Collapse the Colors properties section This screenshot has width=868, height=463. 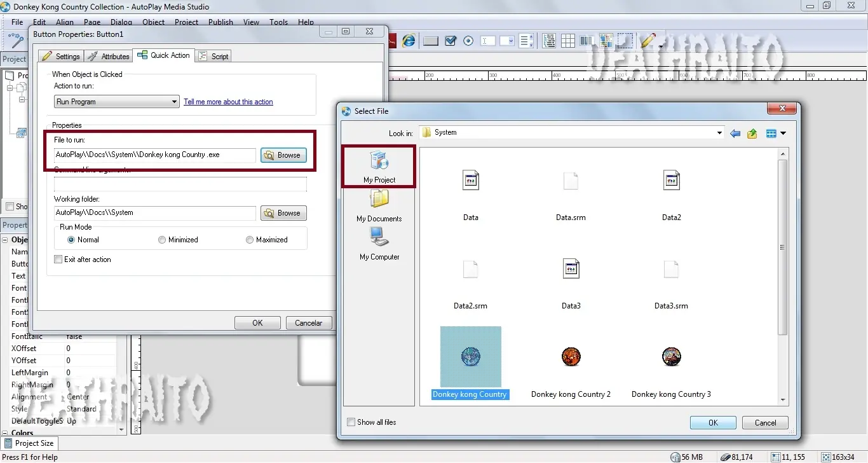pos(5,433)
